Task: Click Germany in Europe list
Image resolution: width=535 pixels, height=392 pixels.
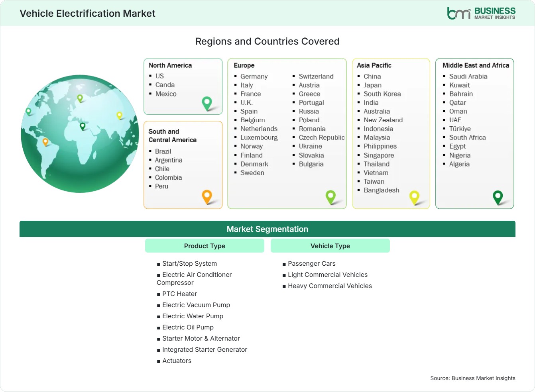Action: click(x=254, y=76)
